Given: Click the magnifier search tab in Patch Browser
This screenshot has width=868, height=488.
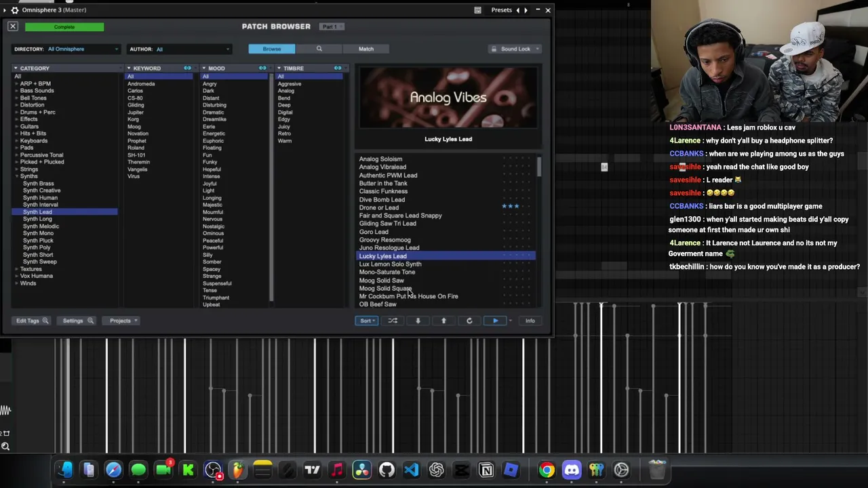Looking at the screenshot, I should (x=319, y=49).
